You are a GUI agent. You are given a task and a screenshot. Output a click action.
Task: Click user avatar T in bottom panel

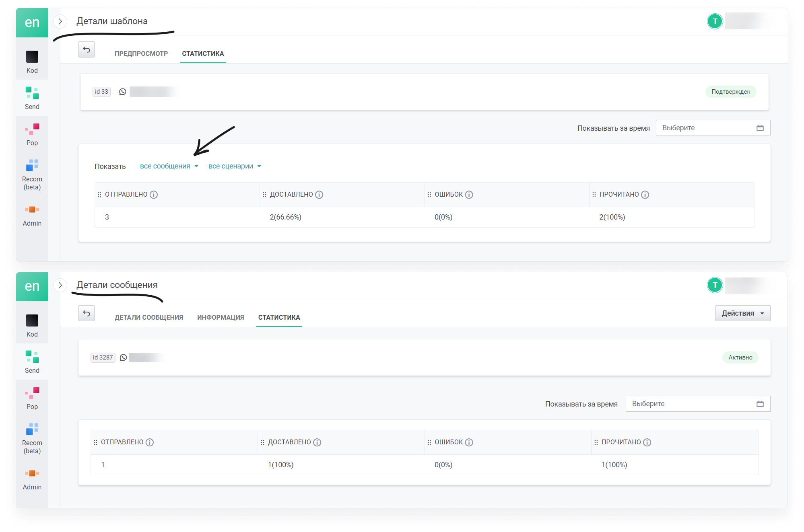[715, 285]
